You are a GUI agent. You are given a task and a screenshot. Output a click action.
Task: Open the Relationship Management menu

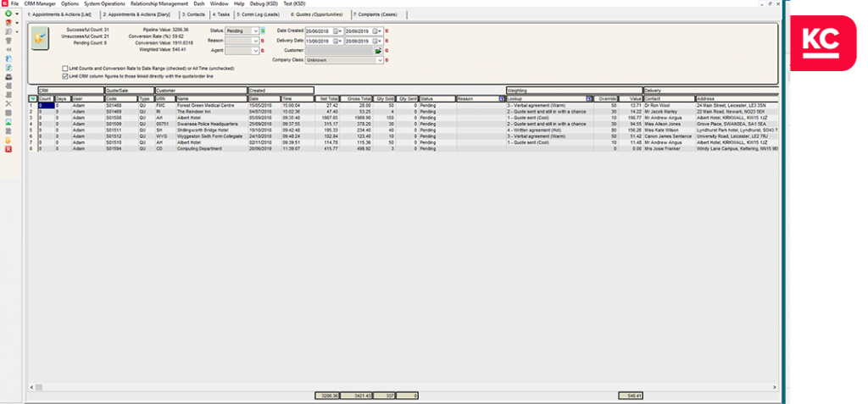[x=159, y=3]
